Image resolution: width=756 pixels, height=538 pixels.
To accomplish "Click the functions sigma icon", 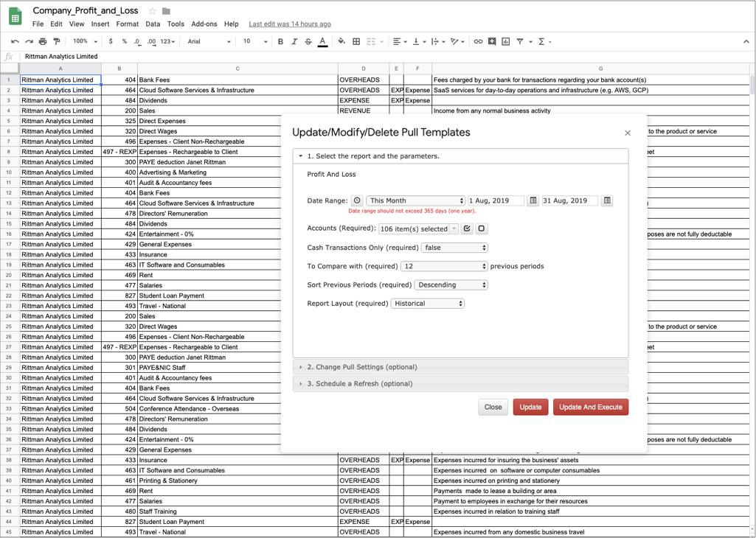I will tap(541, 42).
